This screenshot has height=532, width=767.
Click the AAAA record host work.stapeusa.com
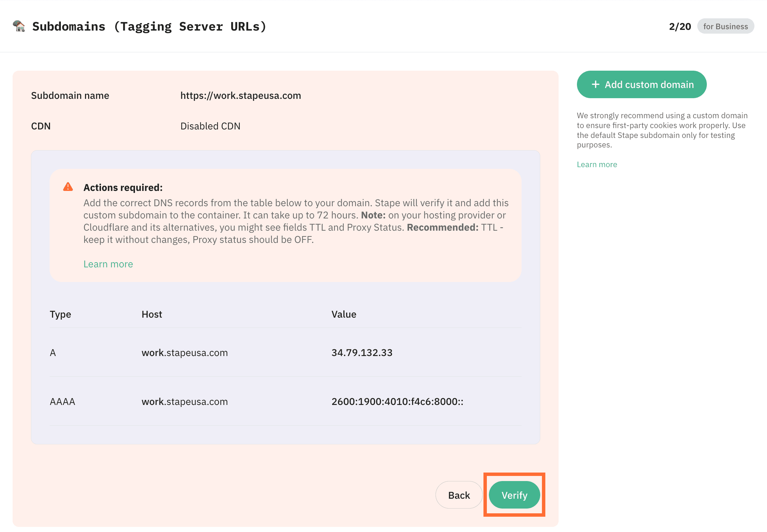click(x=185, y=402)
